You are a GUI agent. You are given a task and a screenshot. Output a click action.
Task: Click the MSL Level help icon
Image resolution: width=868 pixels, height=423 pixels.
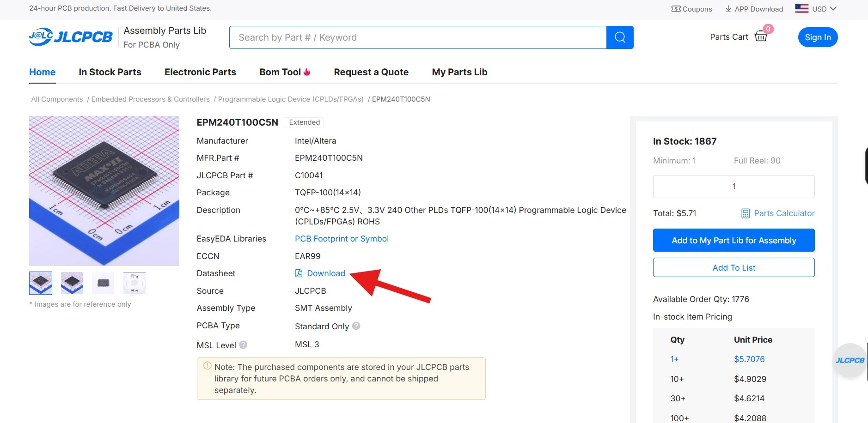coord(243,344)
